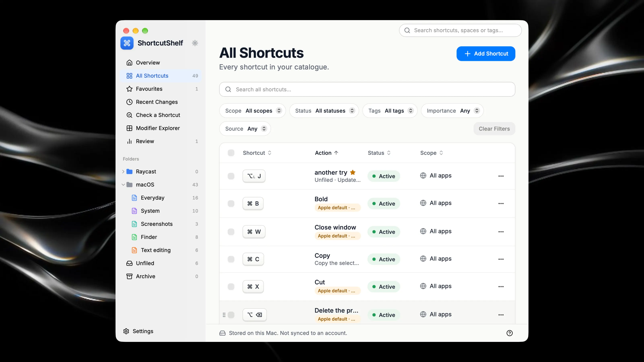This screenshot has height=362, width=644.
Task: Sort by the Status column header
Action: pos(379,153)
